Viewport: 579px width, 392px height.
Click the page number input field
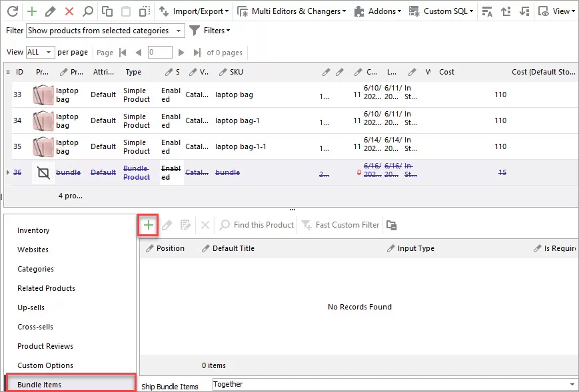[x=160, y=53]
